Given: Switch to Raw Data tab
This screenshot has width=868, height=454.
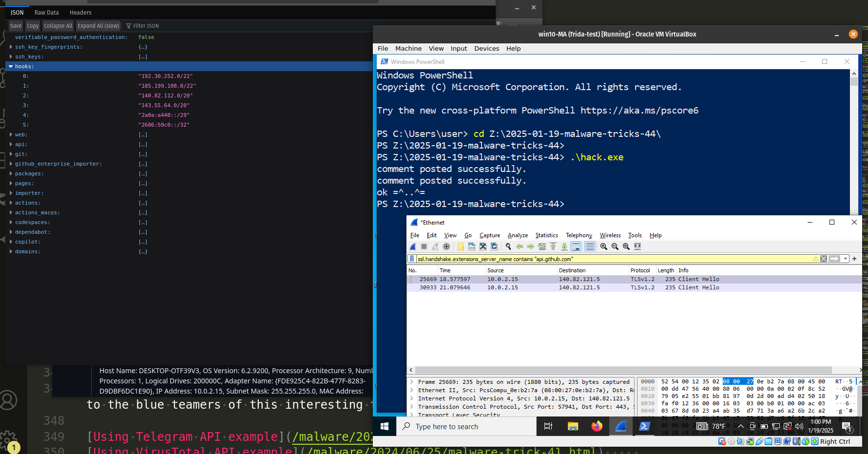Looking at the screenshot, I should coord(47,13).
